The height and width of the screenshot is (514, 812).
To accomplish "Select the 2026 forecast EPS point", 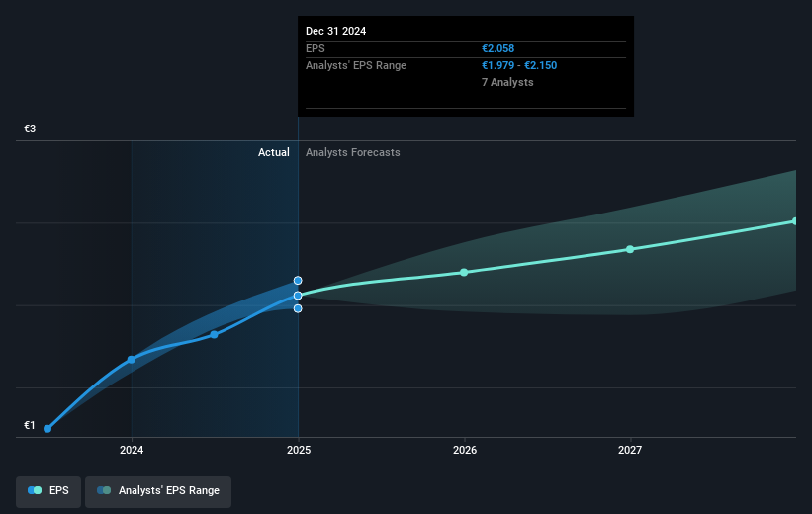I will [464, 272].
